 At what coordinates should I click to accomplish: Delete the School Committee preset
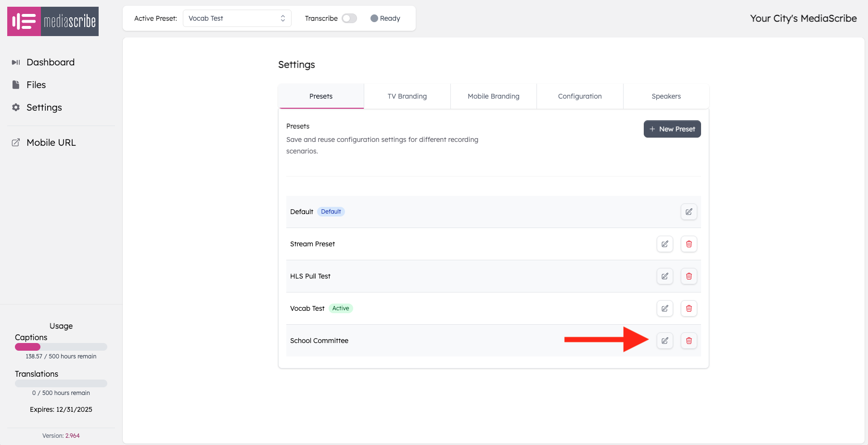coord(689,341)
